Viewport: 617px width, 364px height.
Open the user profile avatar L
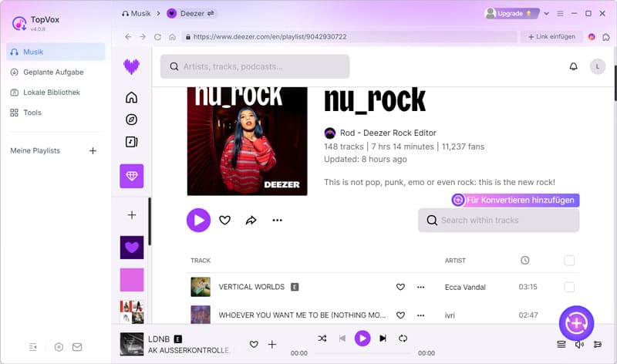click(597, 66)
